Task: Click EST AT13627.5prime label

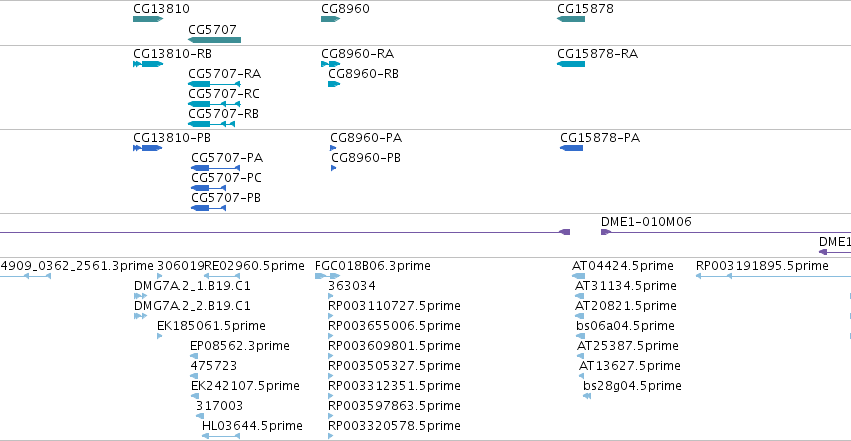Action: click(x=630, y=366)
